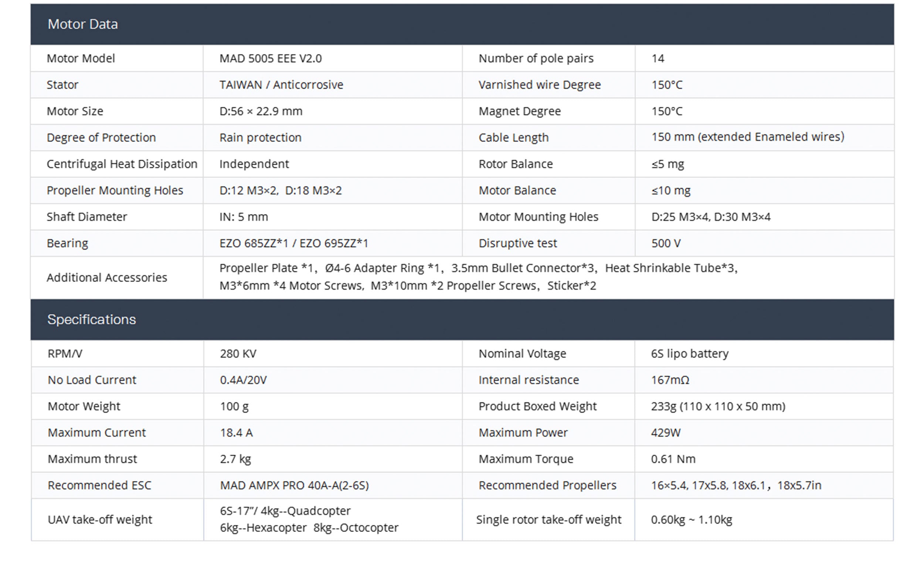Click the Disruptive test 500 V value
This screenshot has width=924, height=563.
coord(666,244)
